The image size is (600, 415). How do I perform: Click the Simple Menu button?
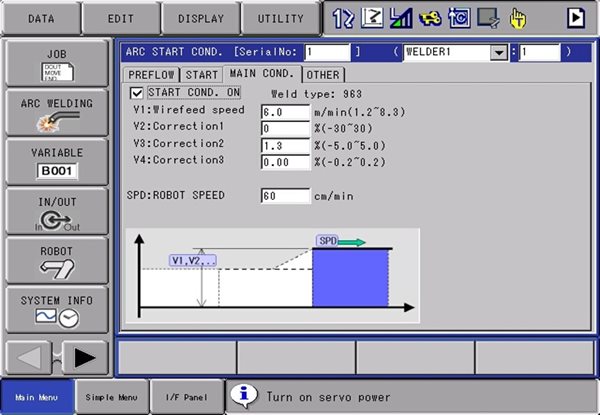113,397
